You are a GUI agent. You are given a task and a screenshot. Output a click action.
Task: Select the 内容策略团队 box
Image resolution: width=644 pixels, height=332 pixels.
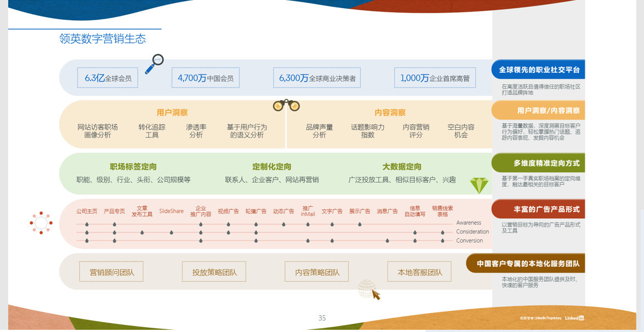317,272
